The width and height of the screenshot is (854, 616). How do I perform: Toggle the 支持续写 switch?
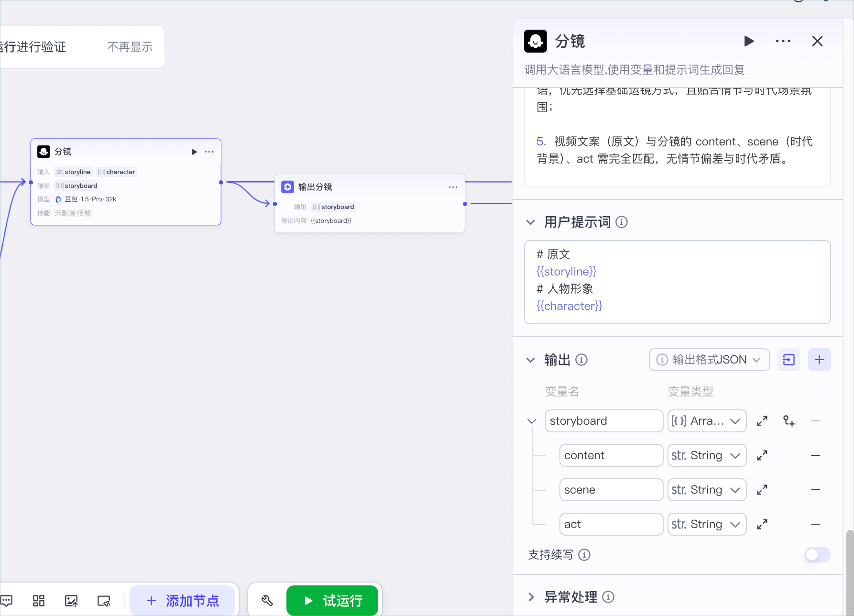[817, 555]
